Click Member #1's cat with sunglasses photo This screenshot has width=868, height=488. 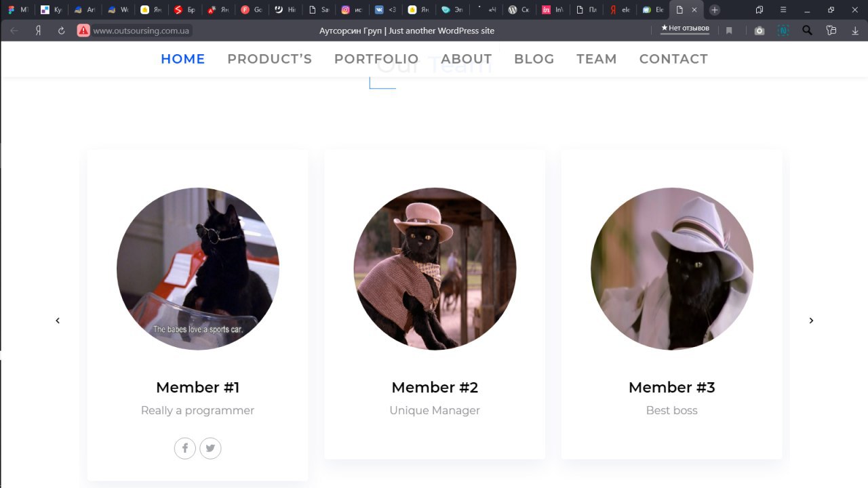tap(198, 269)
